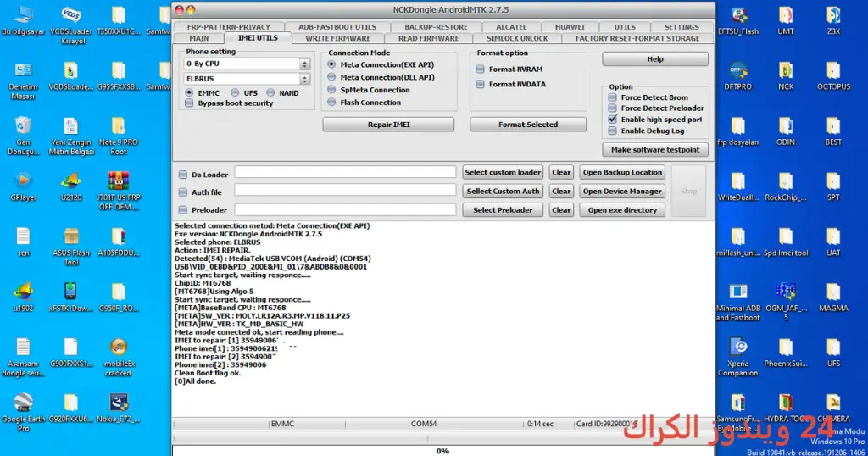Click the Help button
Viewport: 868px width, 456px height.
click(655, 58)
